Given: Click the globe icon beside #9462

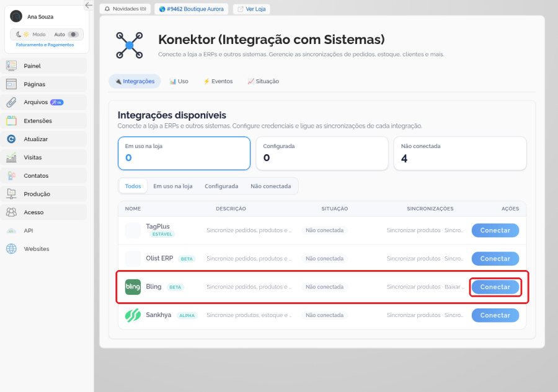Looking at the screenshot, I should pyautogui.click(x=162, y=9).
